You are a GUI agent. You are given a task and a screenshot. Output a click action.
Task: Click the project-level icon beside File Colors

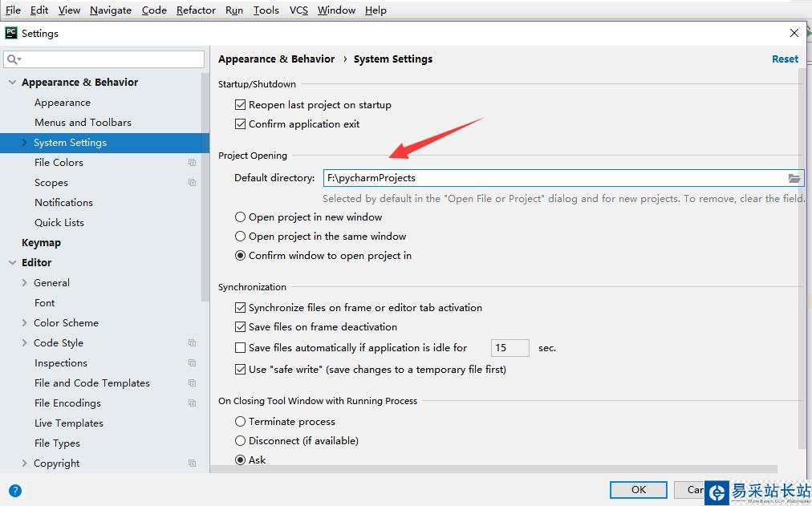coord(192,163)
